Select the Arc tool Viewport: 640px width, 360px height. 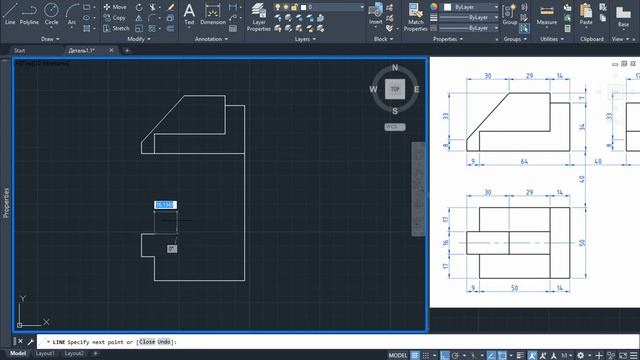(x=72, y=13)
